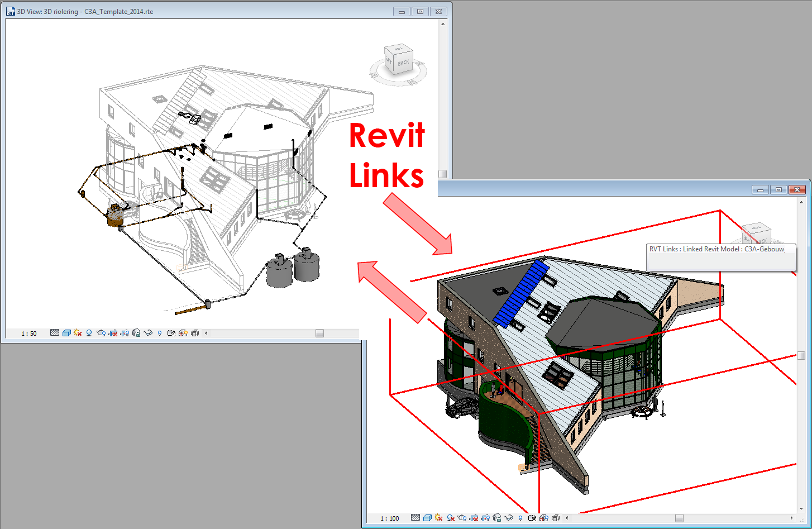Image resolution: width=812 pixels, height=529 pixels.
Task: Toggle Reveal Hidden Elements lightbulb in riolering view
Action: click(x=160, y=333)
